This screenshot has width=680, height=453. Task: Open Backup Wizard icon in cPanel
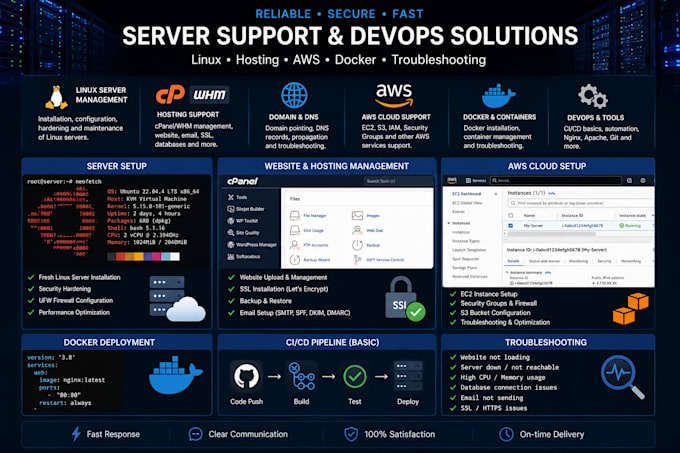(x=295, y=260)
